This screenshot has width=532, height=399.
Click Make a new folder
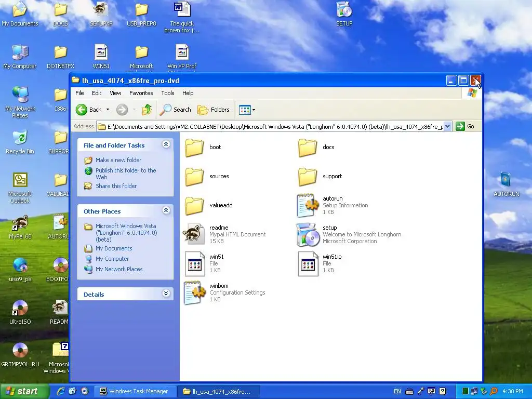(118, 160)
